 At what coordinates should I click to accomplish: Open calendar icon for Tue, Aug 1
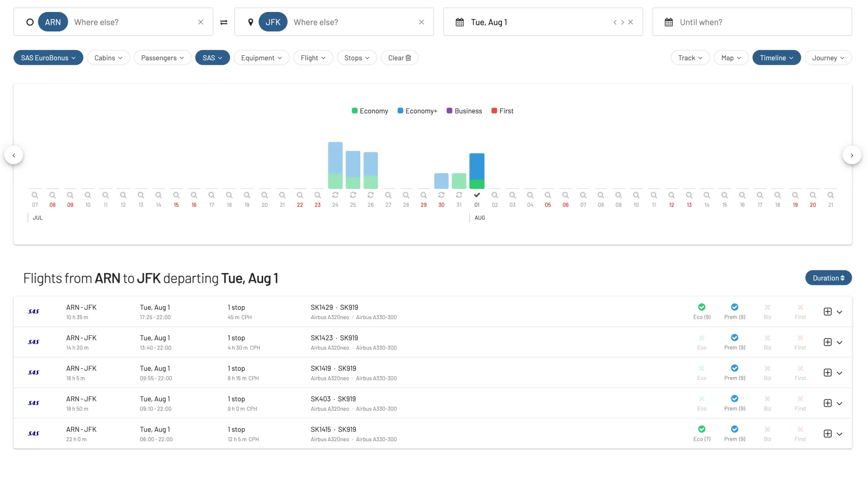pyautogui.click(x=459, y=22)
